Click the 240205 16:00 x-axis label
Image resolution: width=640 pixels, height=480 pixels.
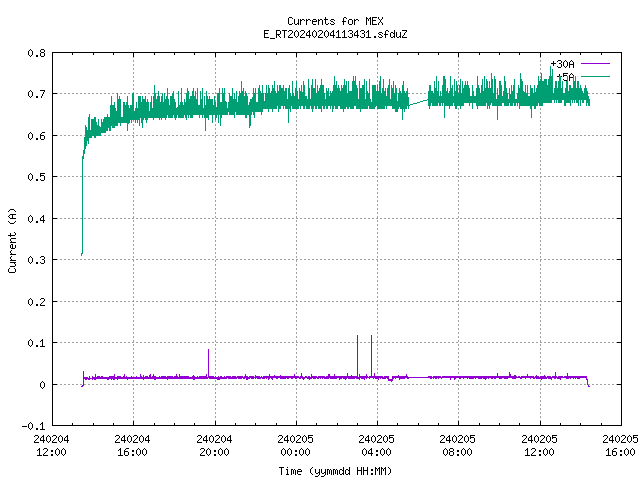coord(620,445)
